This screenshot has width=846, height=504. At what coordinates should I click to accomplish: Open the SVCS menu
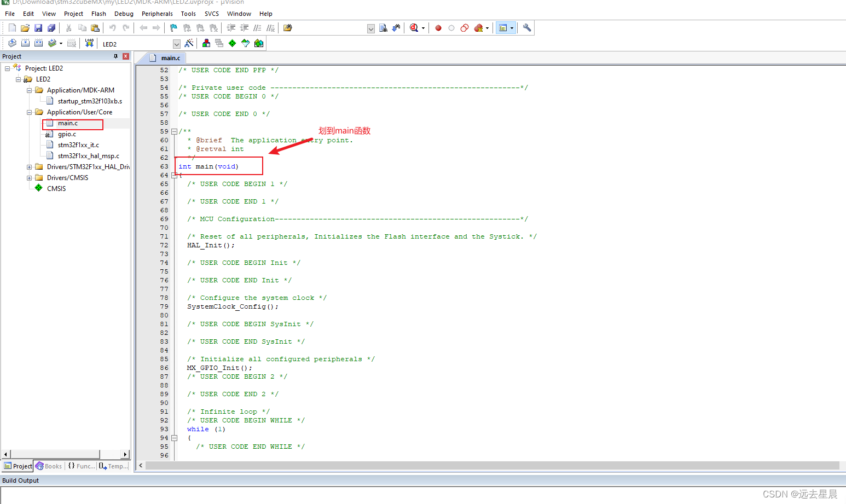(212, 14)
